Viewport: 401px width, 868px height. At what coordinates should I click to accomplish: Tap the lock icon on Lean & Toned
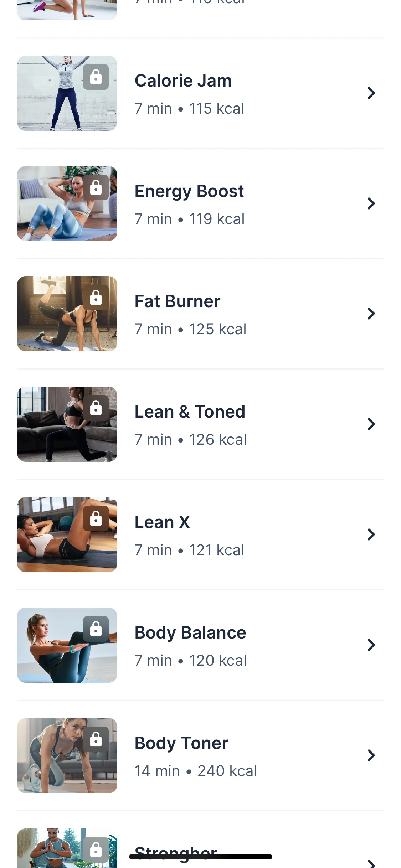coord(96,408)
